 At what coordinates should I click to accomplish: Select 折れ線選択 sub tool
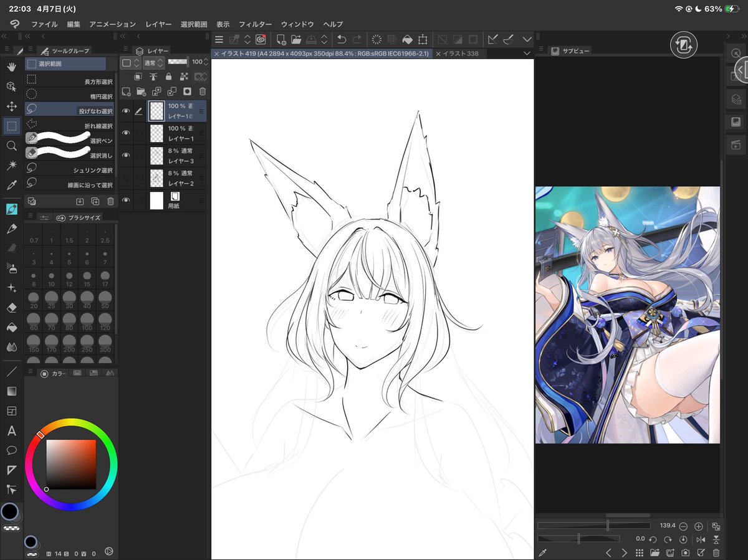point(69,126)
